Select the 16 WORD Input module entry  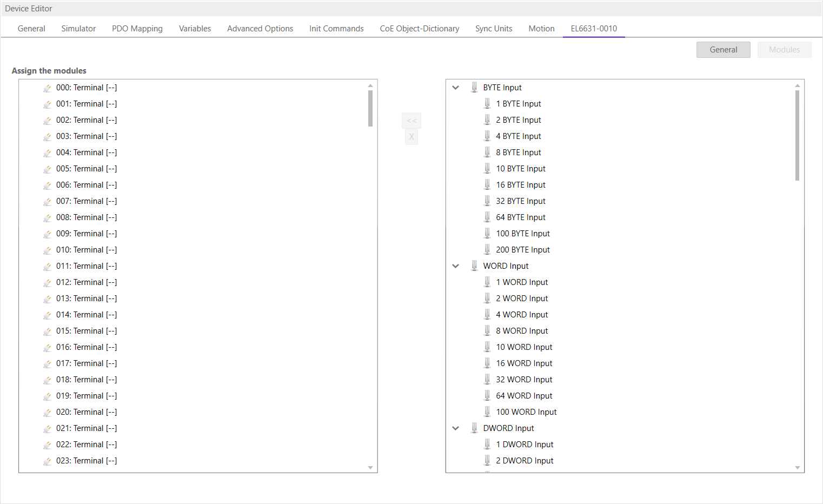click(x=524, y=363)
